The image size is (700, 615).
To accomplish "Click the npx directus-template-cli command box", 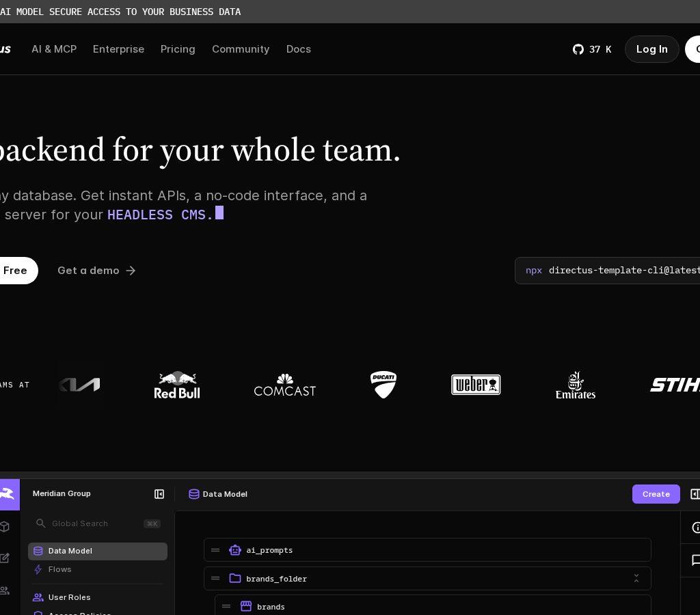I will tap(607, 271).
